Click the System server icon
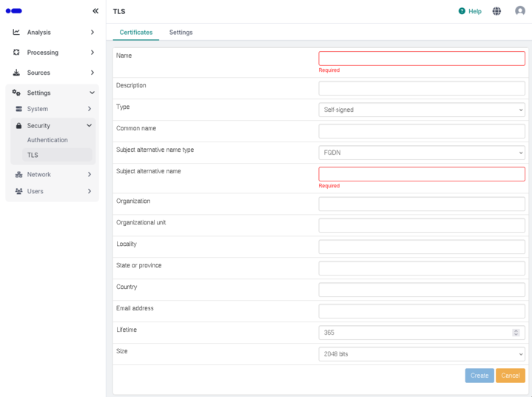This screenshot has height=397, width=532. click(19, 109)
